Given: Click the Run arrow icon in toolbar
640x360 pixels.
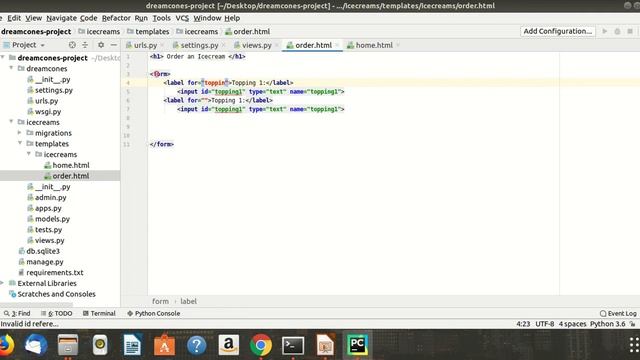Looking at the screenshot, I should tap(605, 31).
